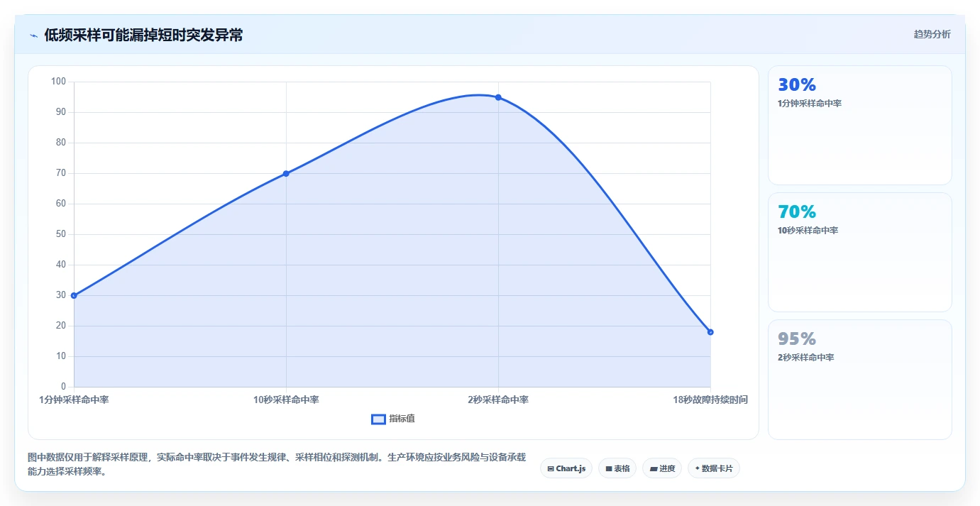980x506 pixels.
Task: Click the 18 data point at chart end
Action: [710, 332]
